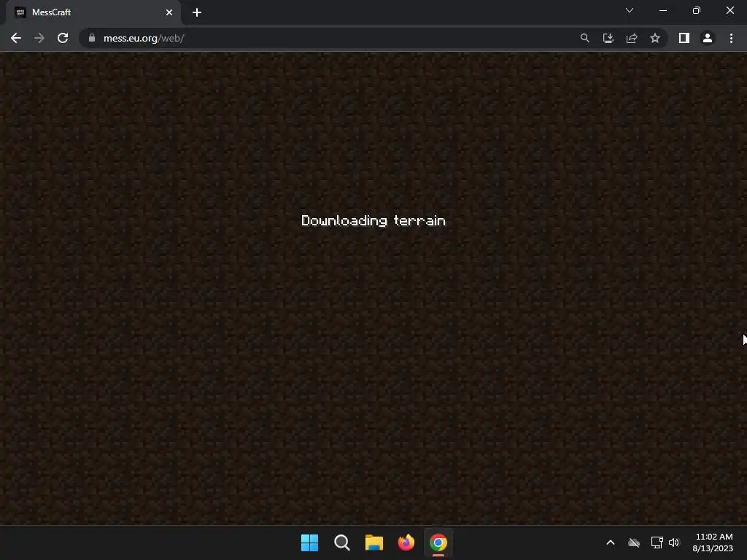Viewport: 747px width, 560px height.
Task: Switch to the MessCraft tab
Action: [93, 12]
